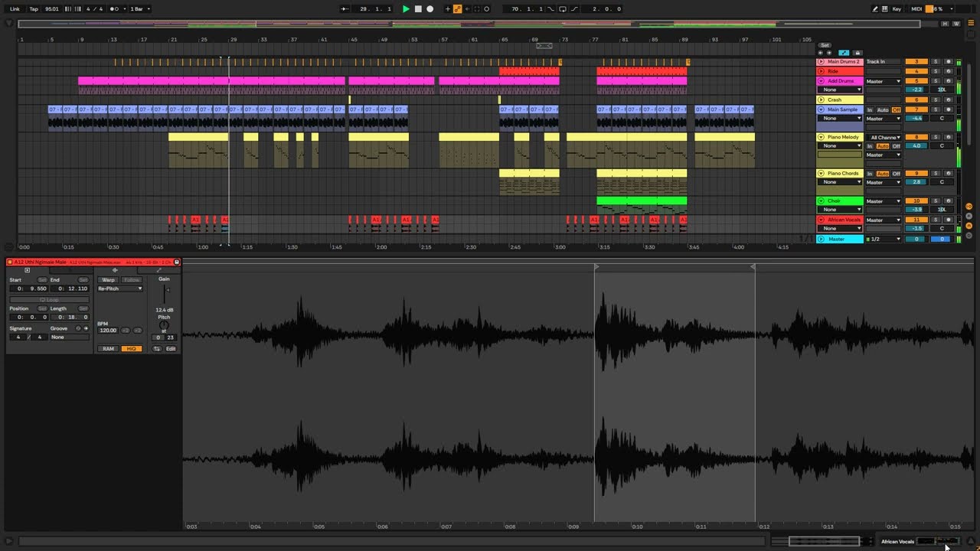The height and width of the screenshot is (551, 980).
Task: Toggle the metronome icon
Action: [114, 9]
